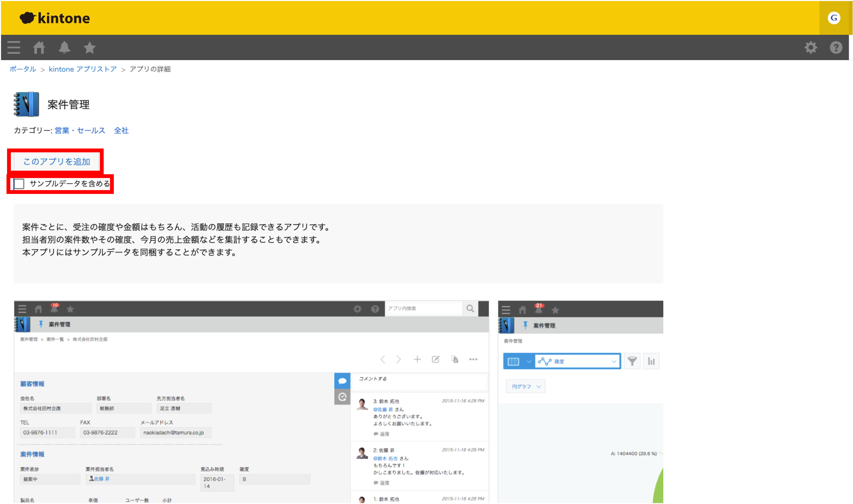Click description line starting 案件ごとに
Screen dimensions: 853x504
click(x=176, y=227)
